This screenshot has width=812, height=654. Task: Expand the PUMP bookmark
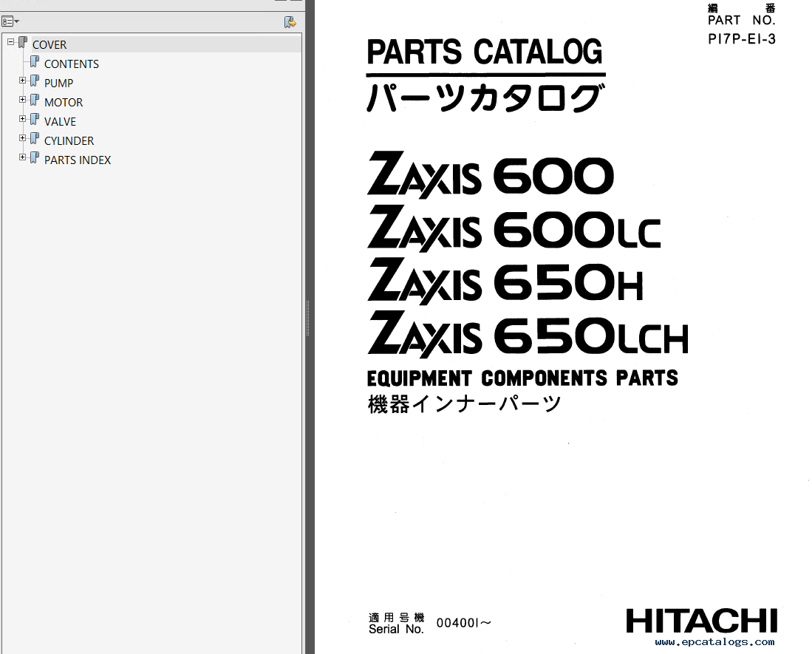pyautogui.click(x=22, y=81)
